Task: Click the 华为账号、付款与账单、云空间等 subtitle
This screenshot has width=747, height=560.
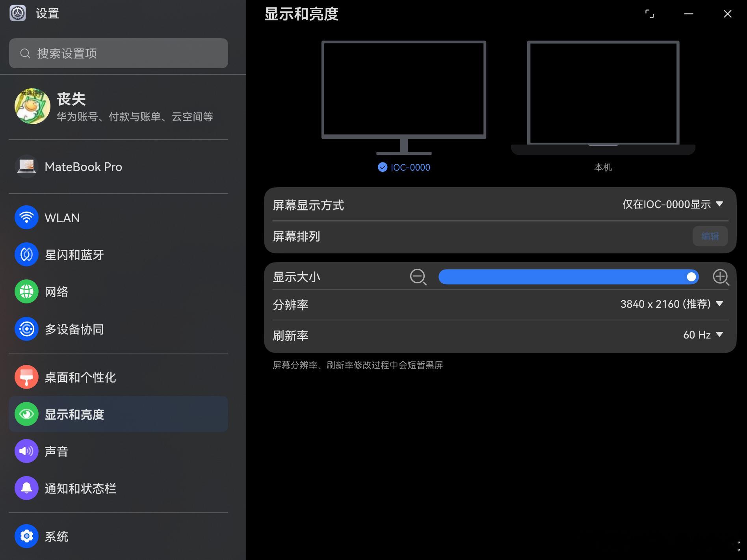Action: pyautogui.click(x=135, y=117)
